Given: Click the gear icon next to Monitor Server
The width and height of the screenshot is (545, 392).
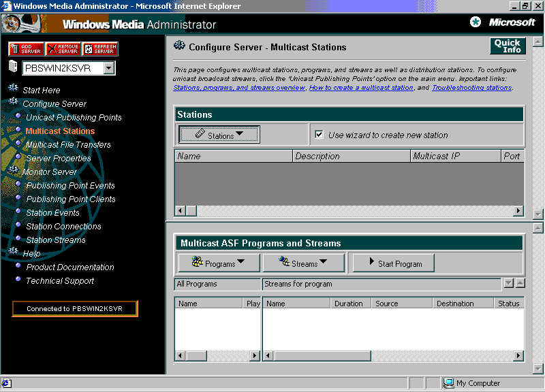Looking at the screenshot, I should click(13, 169).
